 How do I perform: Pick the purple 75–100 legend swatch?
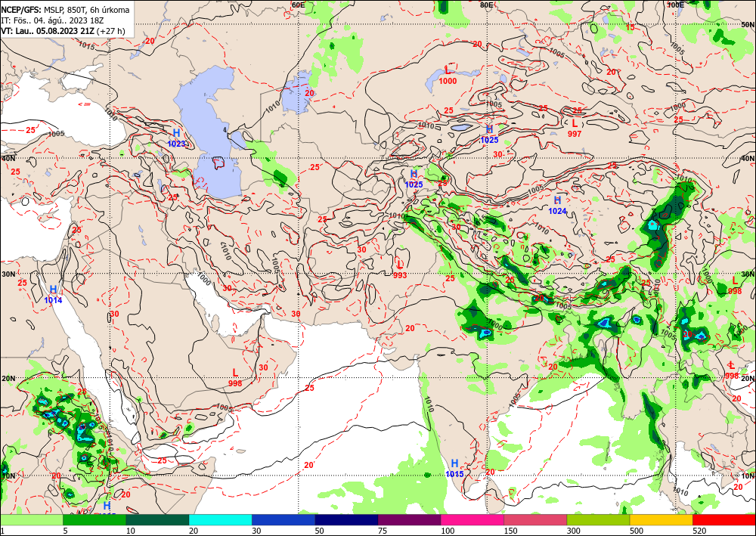coord(409,519)
